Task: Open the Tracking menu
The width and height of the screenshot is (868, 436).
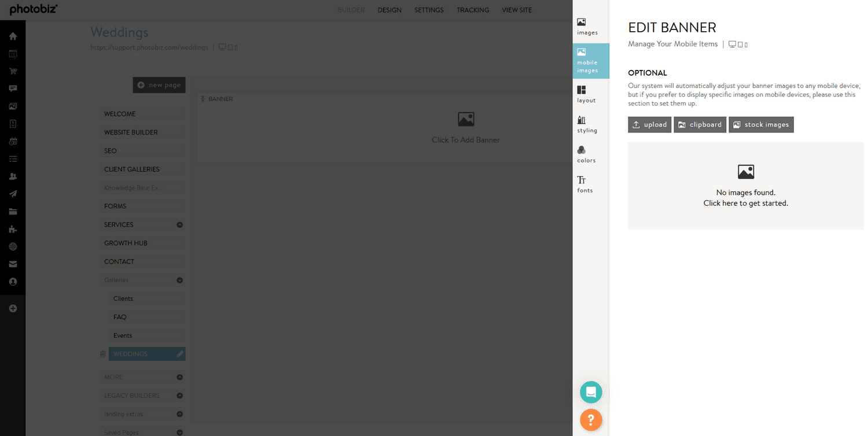Action: point(472,10)
